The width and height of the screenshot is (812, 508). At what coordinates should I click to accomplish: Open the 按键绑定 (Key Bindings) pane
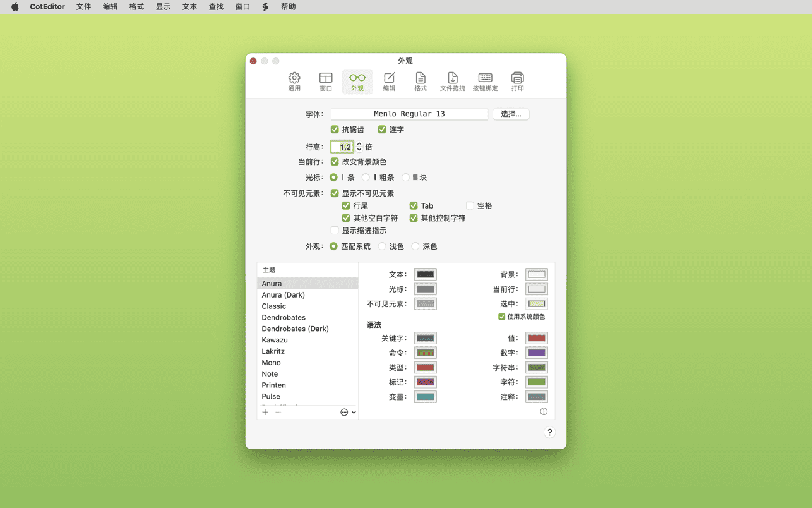click(485, 82)
